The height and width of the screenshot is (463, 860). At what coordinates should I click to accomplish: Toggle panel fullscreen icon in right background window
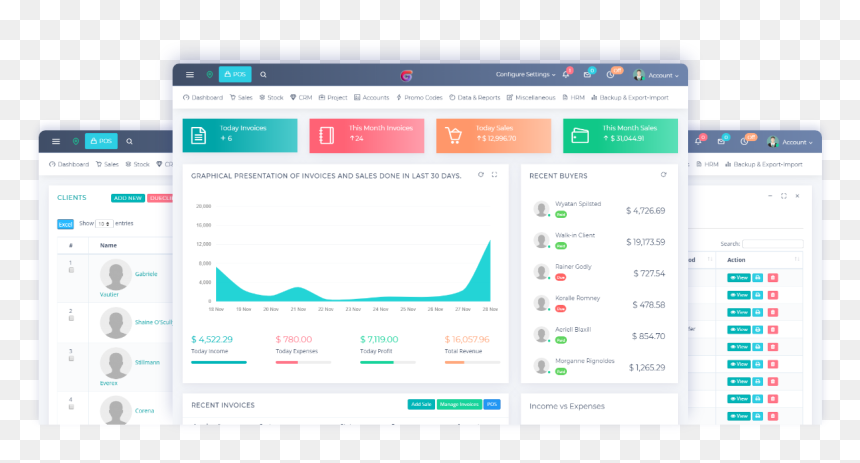(x=784, y=196)
